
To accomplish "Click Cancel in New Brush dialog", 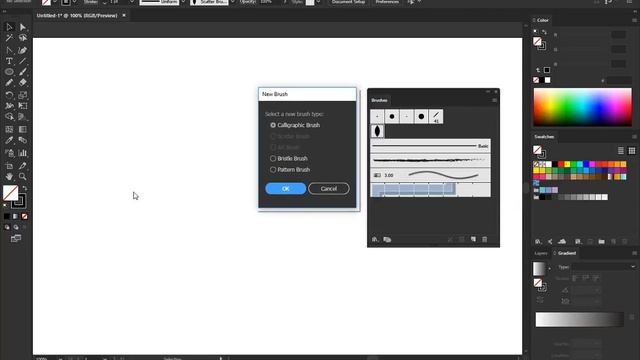I will [329, 189].
